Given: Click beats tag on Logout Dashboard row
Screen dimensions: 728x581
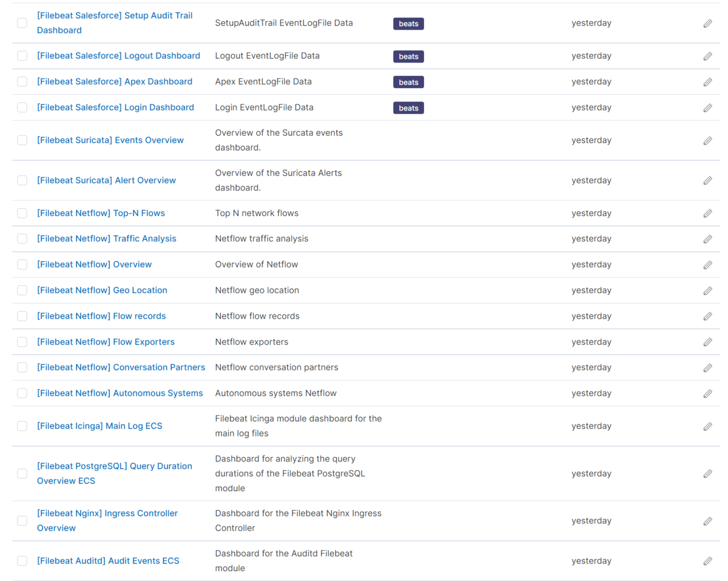Looking at the screenshot, I should tap(408, 56).
